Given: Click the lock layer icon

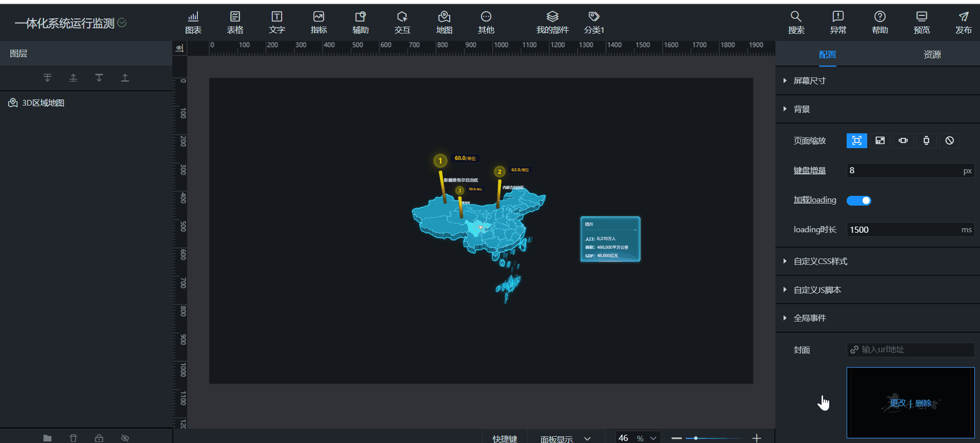Looking at the screenshot, I should coord(99,438).
